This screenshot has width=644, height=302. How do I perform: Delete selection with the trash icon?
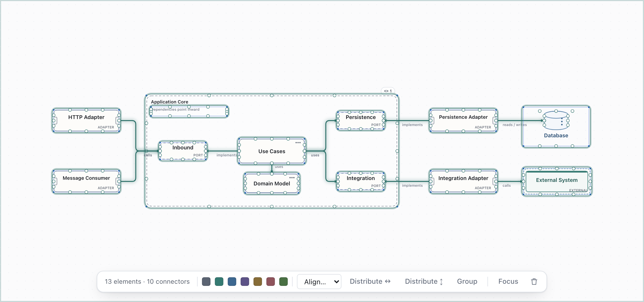coord(534,281)
